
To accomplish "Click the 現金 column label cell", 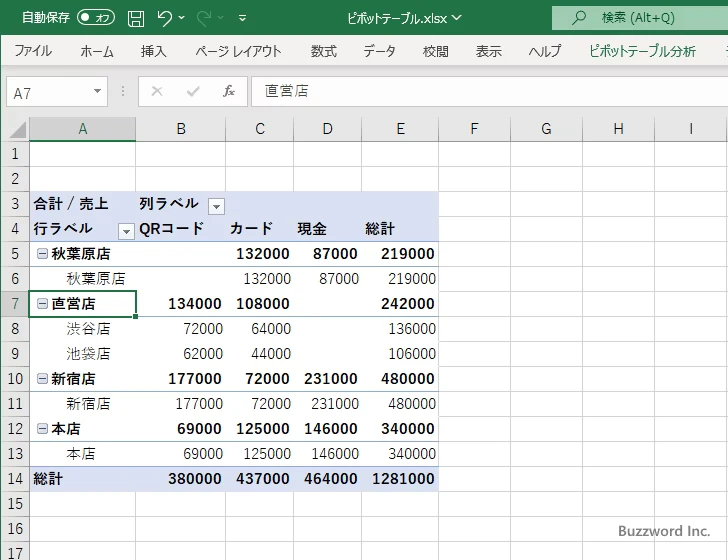I will [x=327, y=229].
